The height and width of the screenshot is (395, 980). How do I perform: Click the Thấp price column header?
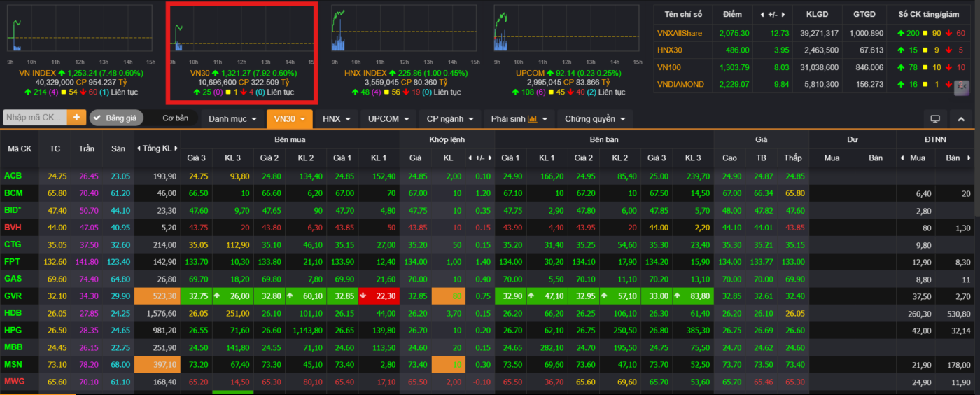tap(793, 158)
